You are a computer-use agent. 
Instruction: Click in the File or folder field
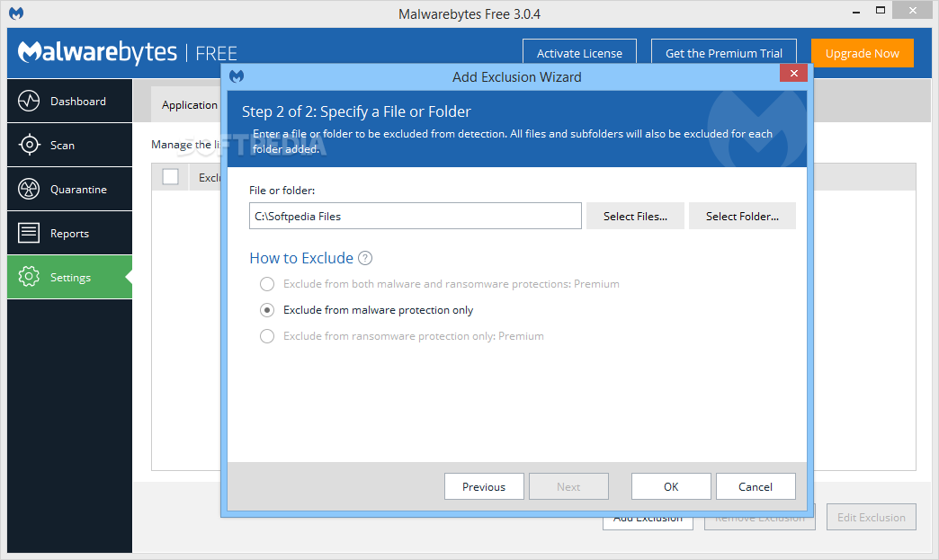[415, 216]
